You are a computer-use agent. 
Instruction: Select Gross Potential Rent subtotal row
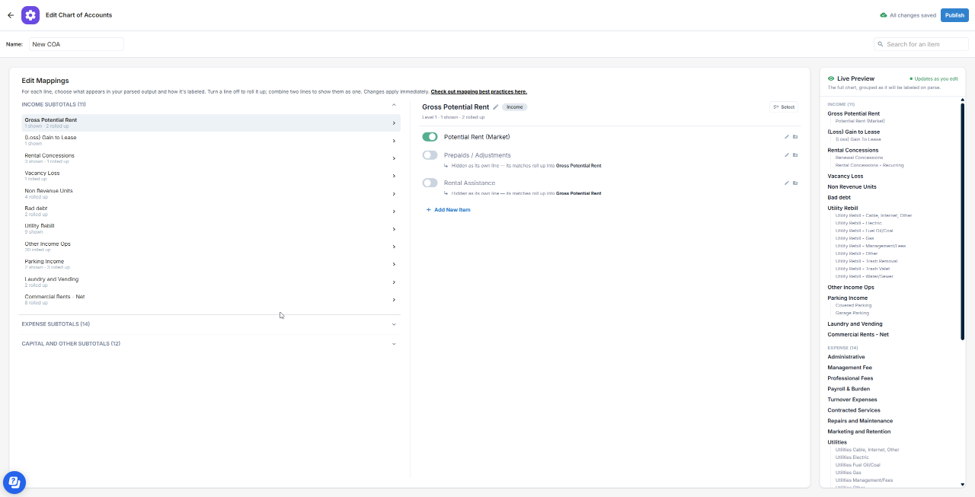point(210,123)
